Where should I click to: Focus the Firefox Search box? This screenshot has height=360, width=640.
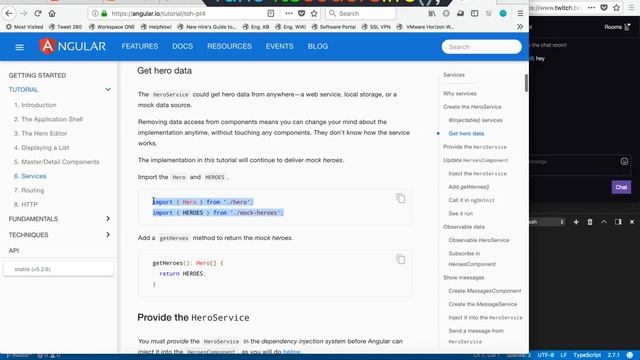pyautogui.click(x=360, y=13)
